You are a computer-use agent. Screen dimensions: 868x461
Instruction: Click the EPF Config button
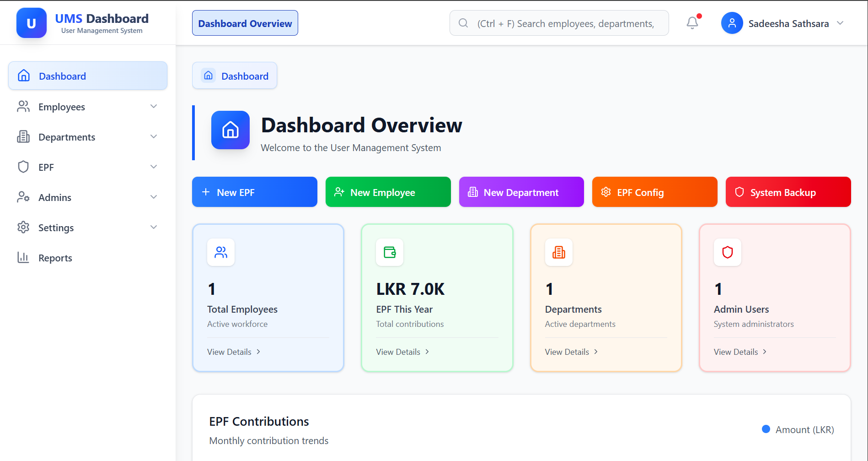point(655,192)
